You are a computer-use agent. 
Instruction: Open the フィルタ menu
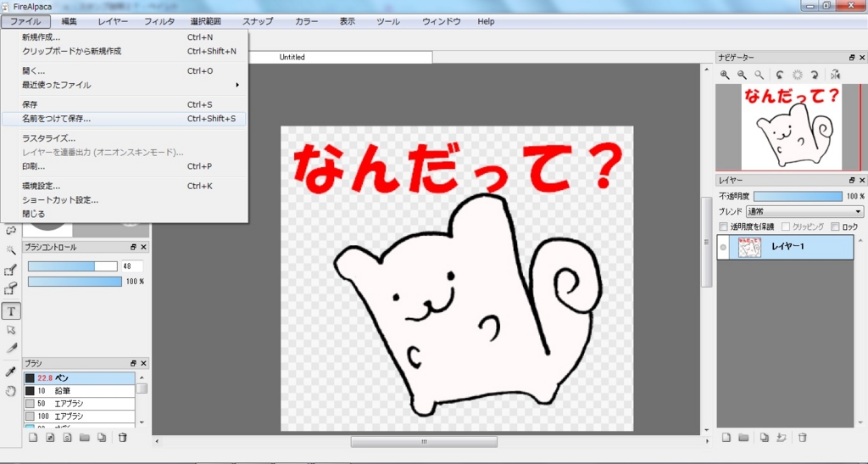pyautogui.click(x=159, y=21)
